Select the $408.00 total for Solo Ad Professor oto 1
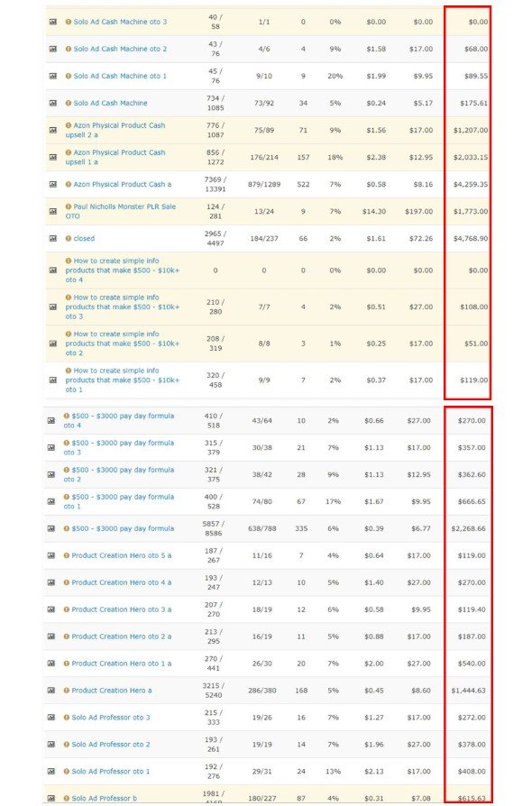The height and width of the screenshot is (806, 532). coord(472,772)
